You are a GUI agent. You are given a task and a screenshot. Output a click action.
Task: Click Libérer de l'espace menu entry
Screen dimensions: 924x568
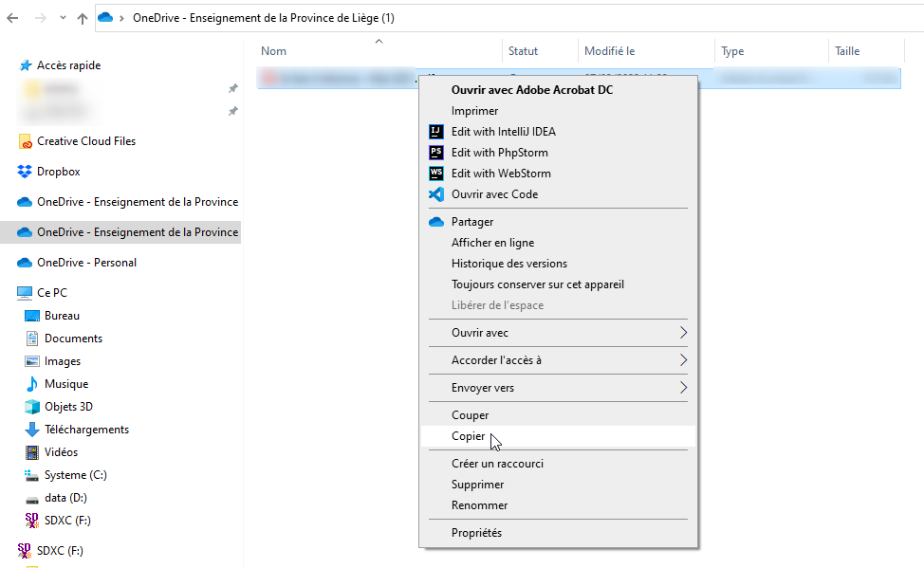[x=497, y=305]
